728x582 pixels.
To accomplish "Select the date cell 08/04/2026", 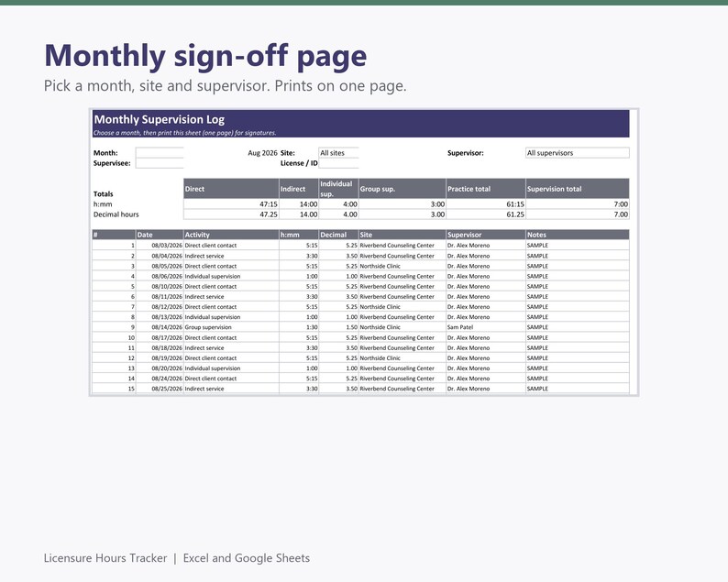I will 160,256.
